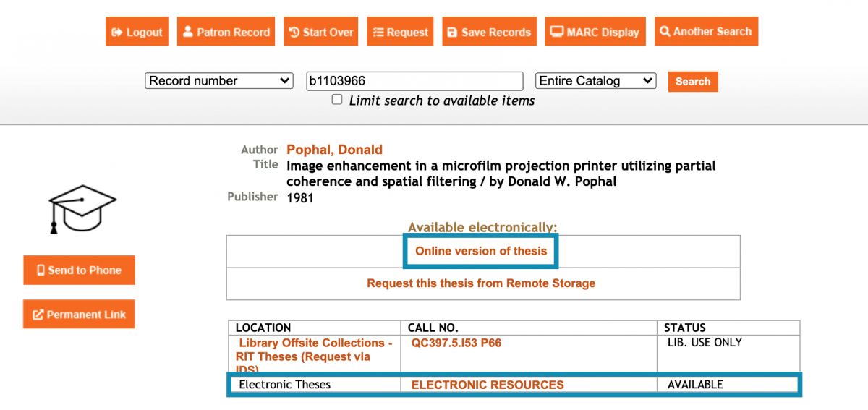Viewport: 868px width, 410px height.
Task: Expand the Entire Catalog scope dropdown
Action: coord(595,81)
